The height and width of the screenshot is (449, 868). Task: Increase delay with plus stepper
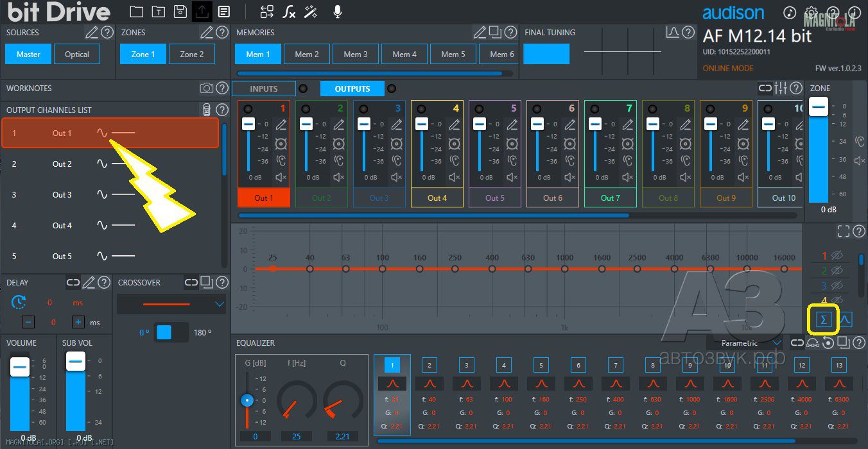[78, 323]
